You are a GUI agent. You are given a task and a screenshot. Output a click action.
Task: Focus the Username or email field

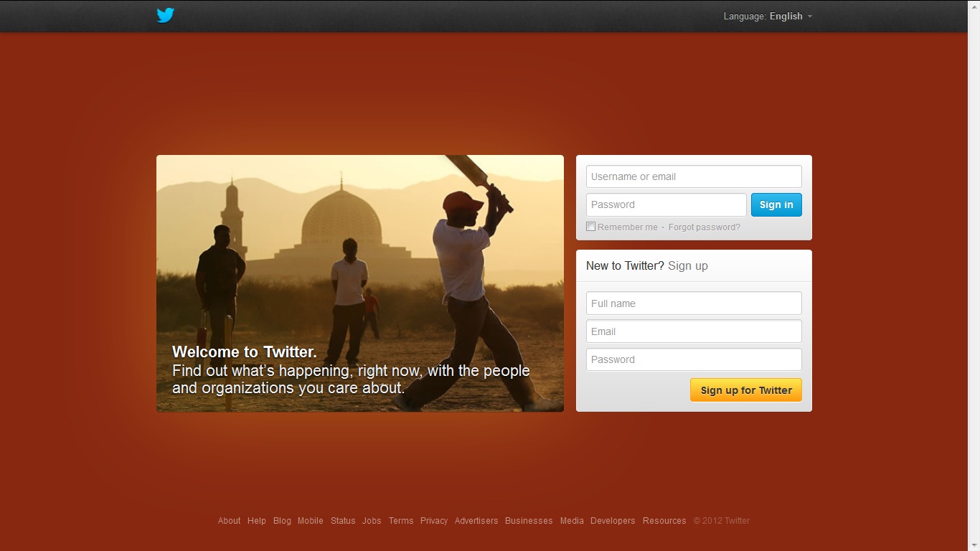(694, 176)
